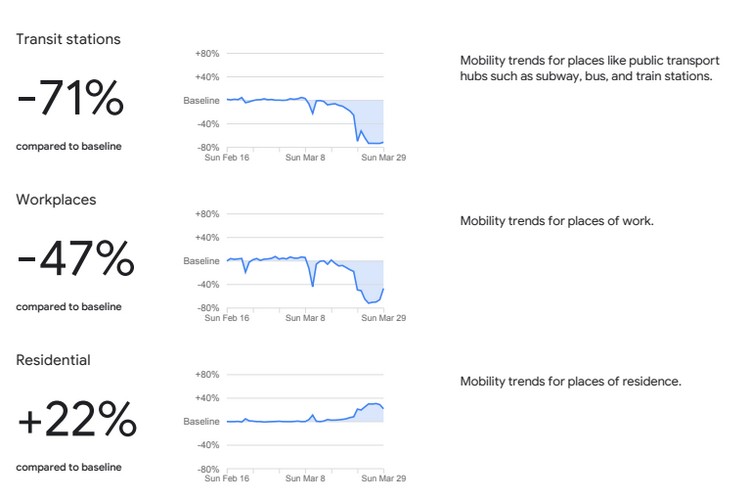Screen dimensions: 750x500
Task: Click the places of residence description
Action: (x=570, y=381)
